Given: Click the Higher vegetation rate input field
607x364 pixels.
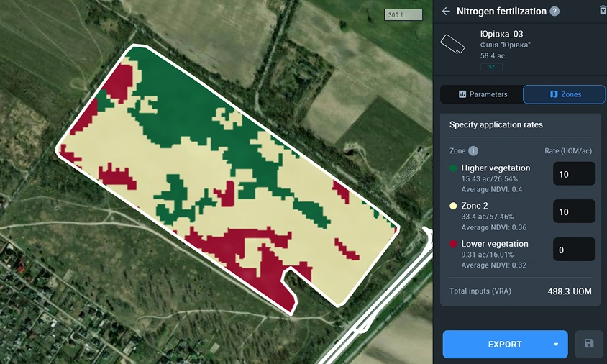Looking at the screenshot, I should 573,174.
